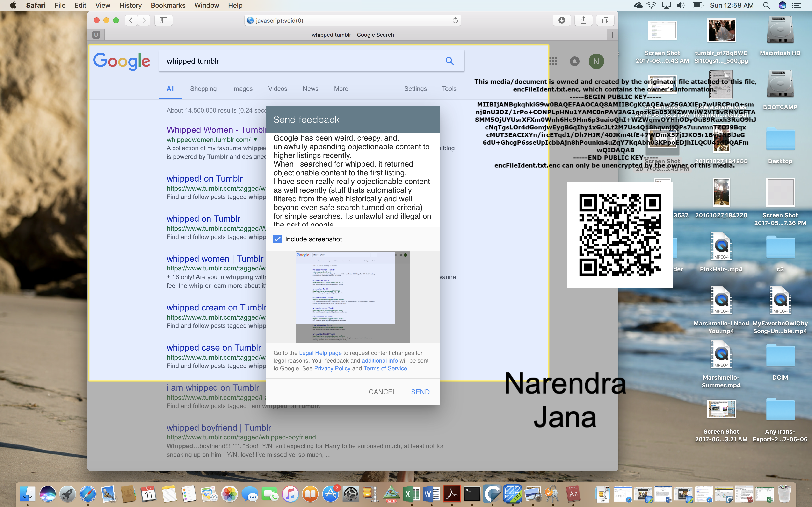Open the Safari History menu
Image resolution: width=812 pixels, height=507 pixels.
coord(130,5)
